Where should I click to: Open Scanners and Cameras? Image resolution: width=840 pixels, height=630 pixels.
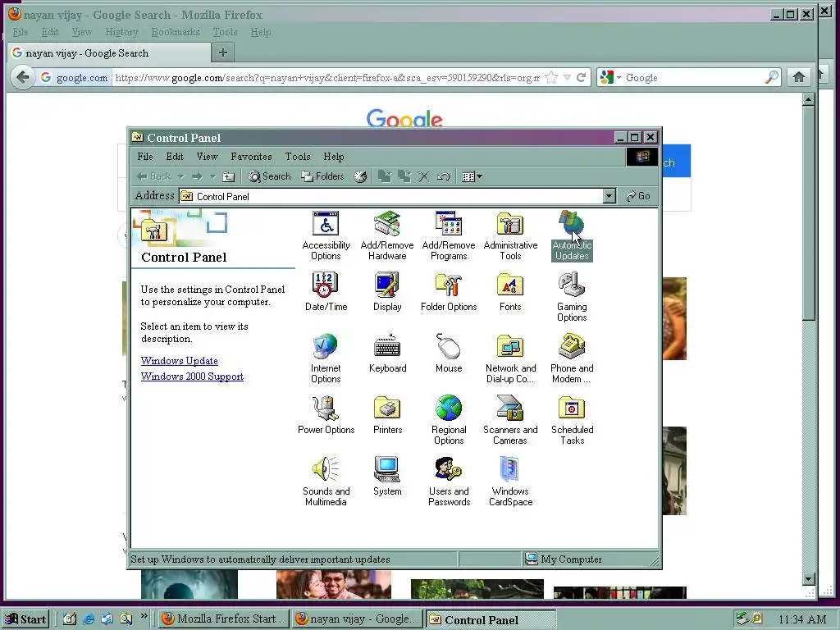click(510, 421)
